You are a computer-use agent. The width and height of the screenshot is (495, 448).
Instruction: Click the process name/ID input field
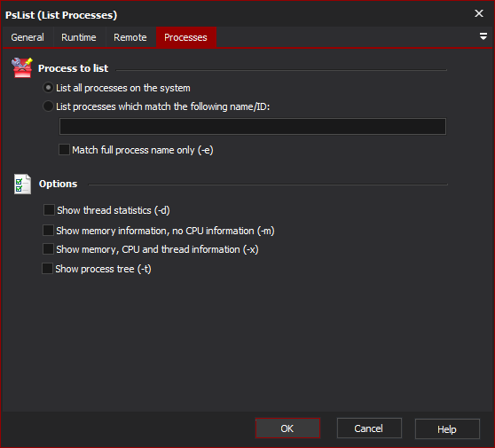coord(253,126)
